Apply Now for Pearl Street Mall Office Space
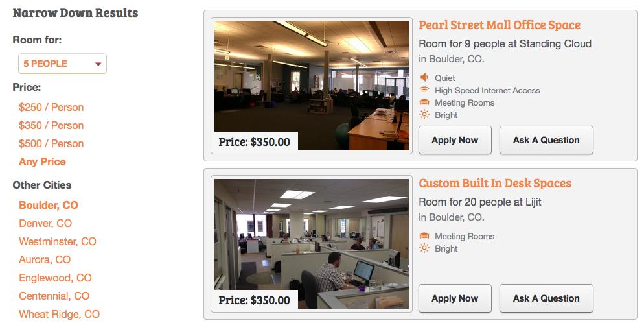The image size is (644, 323). click(x=455, y=140)
